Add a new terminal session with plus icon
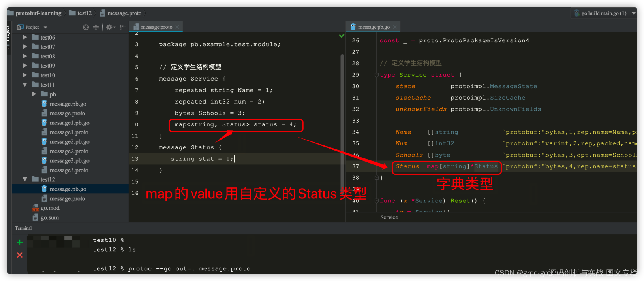This screenshot has height=281, width=644. pyautogui.click(x=20, y=242)
